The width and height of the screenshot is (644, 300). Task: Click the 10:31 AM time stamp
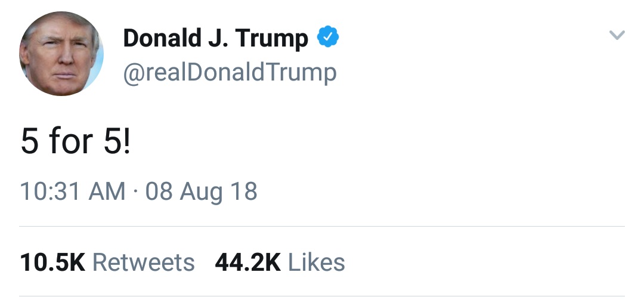click(73, 192)
